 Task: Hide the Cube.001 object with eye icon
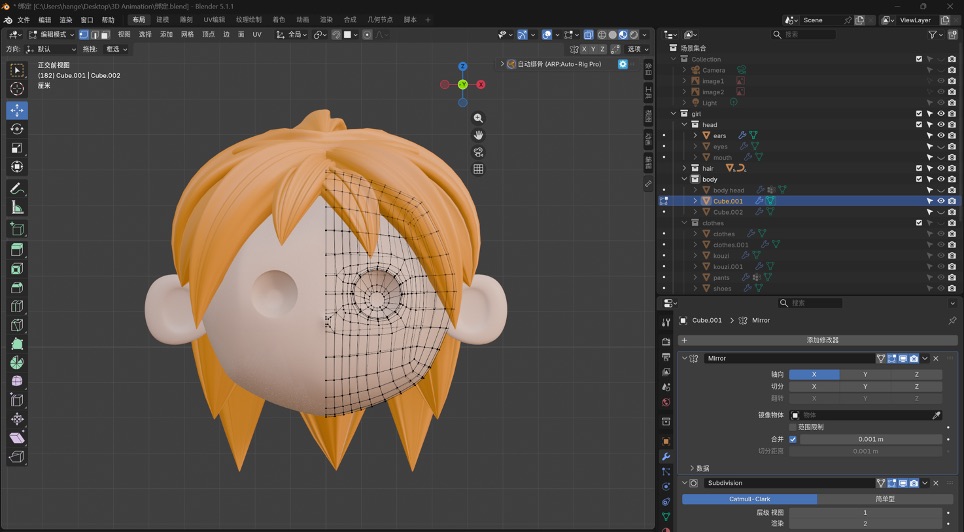click(x=941, y=201)
